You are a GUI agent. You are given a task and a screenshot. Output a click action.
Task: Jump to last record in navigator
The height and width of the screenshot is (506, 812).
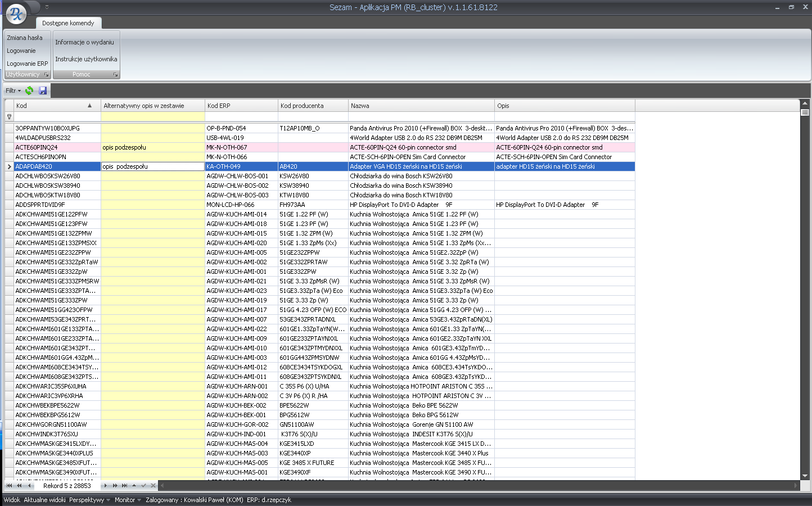tap(124, 486)
